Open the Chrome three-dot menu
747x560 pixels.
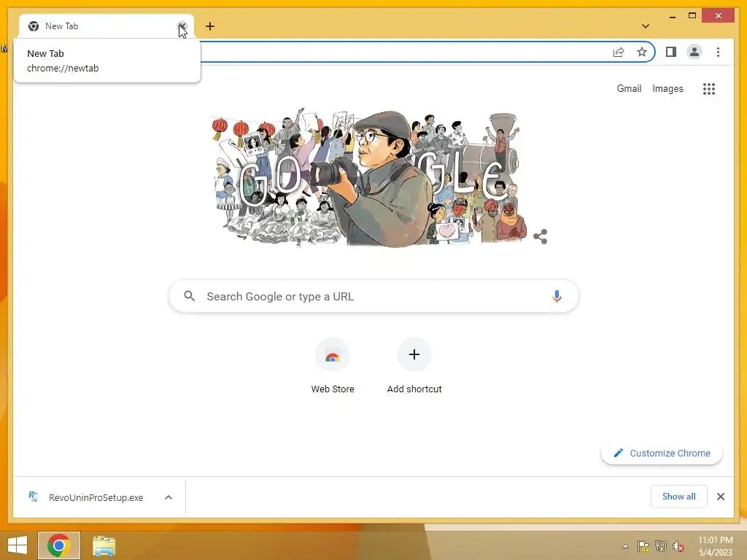tap(718, 52)
